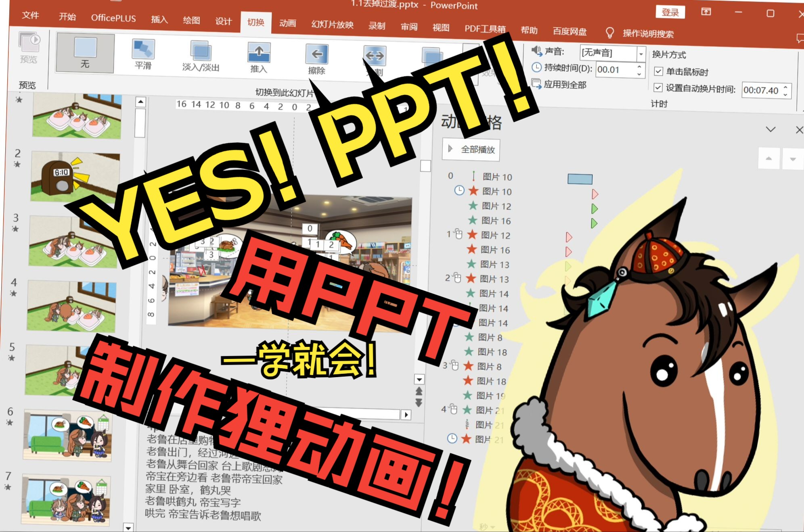Viewport: 804px width, 532px height.
Task: Select slide 7 thumbnail
Action: [x=66, y=500]
